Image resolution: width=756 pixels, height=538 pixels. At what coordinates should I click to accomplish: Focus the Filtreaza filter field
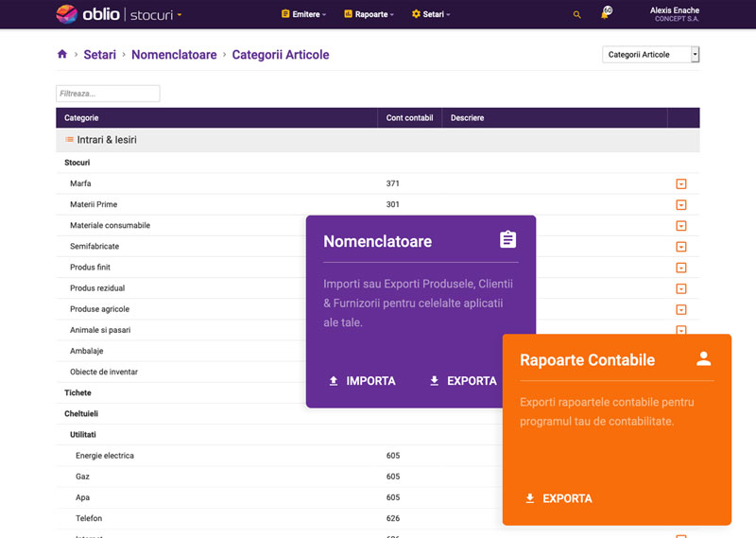[x=108, y=94]
